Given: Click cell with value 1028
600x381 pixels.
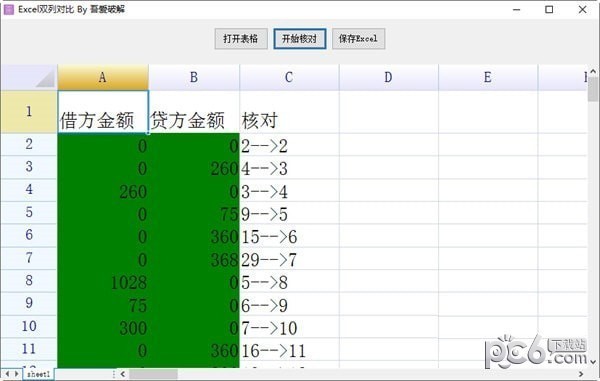Looking at the screenshot, I should point(103,281).
